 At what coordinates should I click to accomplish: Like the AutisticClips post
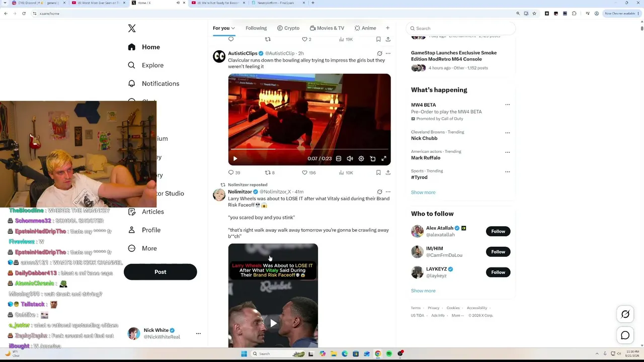click(308, 172)
